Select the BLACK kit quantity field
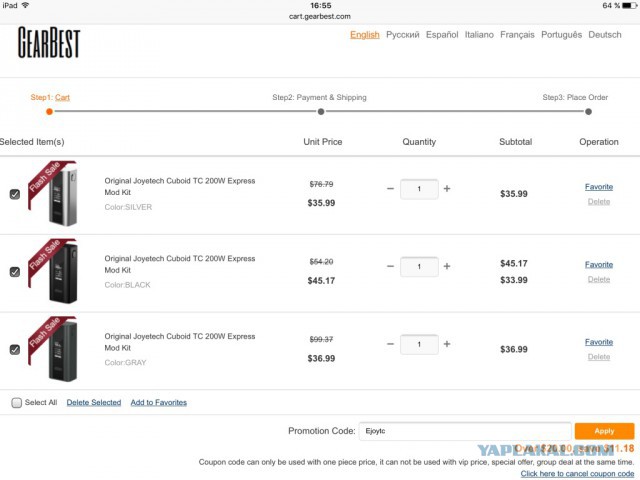640x480 pixels. (x=419, y=267)
